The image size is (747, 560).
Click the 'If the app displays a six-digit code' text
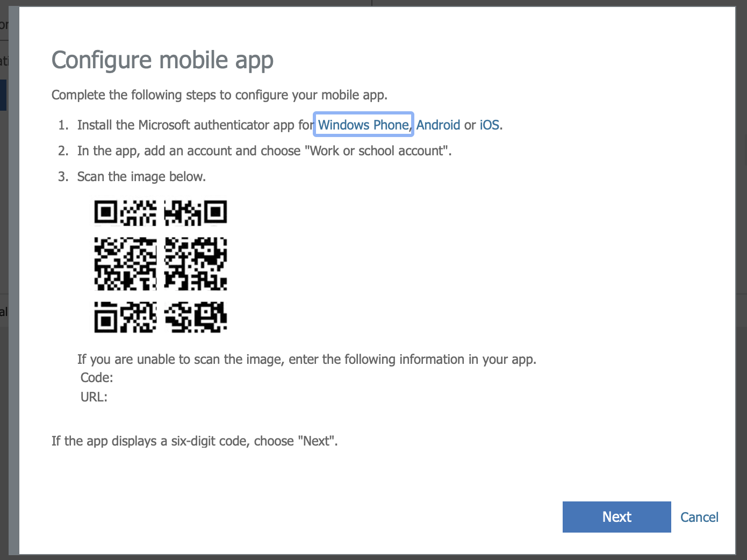tap(195, 441)
